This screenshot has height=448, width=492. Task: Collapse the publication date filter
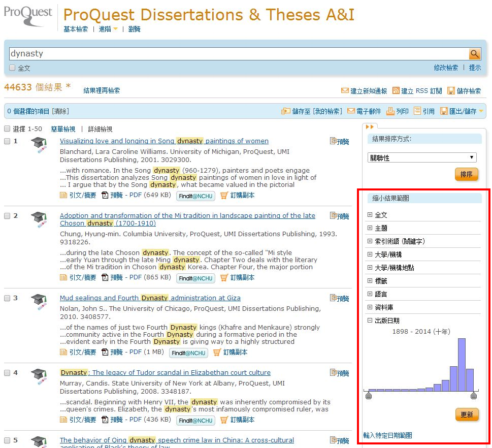(370, 320)
